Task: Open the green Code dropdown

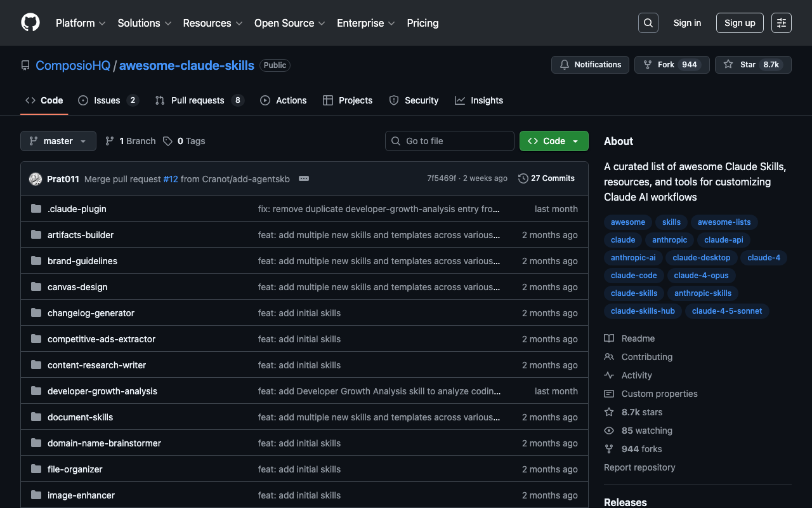Action: 553,141
